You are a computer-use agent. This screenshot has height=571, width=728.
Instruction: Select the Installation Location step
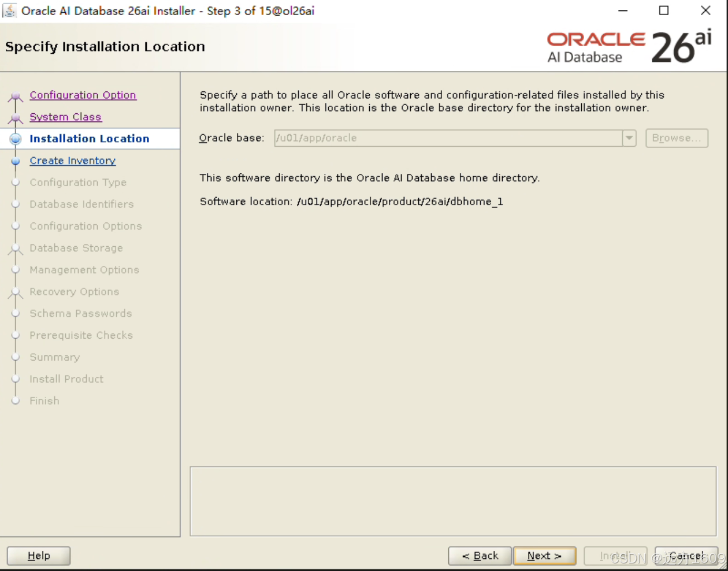coord(90,139)
